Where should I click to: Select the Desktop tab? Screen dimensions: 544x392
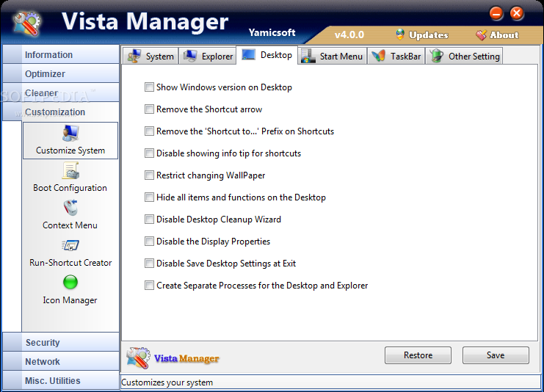tap(266, 55)
